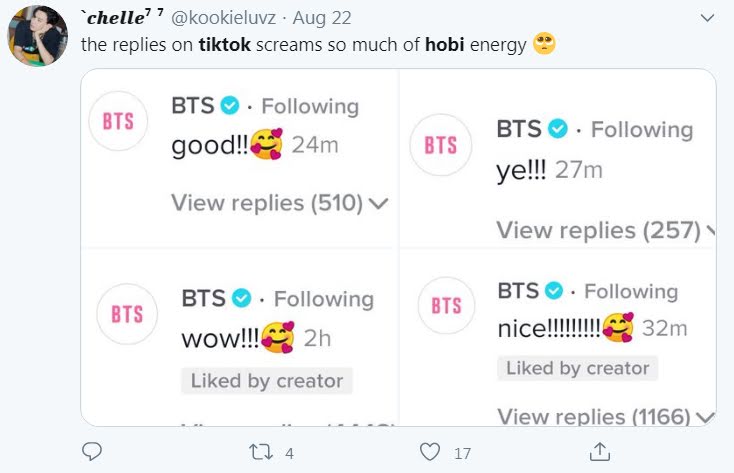734x473 pixels.
Task: Like the tweet with heart icon
Action: coord(430,452)
